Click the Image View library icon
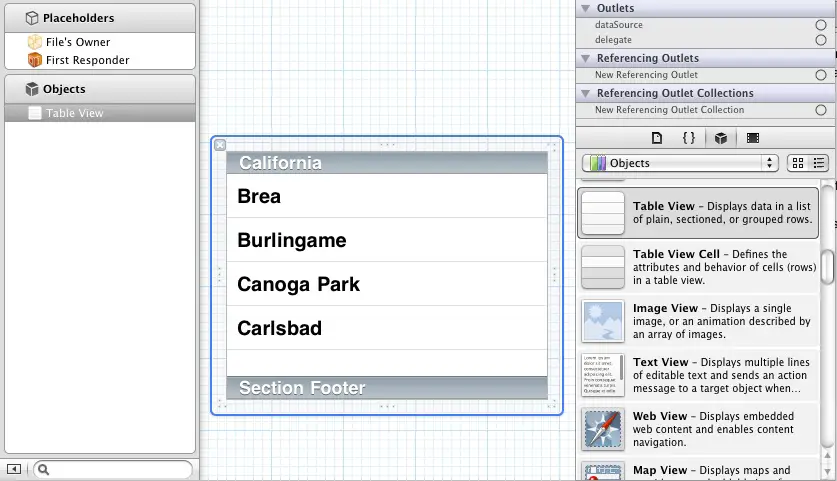 click(x=603, y=321)
